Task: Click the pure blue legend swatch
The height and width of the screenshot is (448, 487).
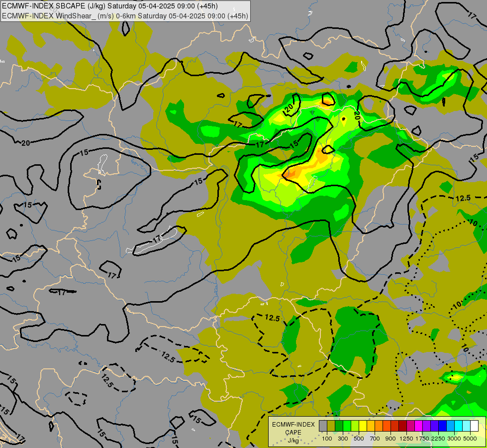Action: (443, 426)
